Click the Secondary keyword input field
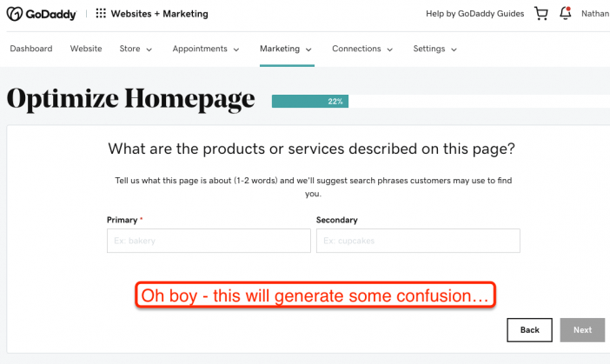The image size is (610, 364). 418,241
